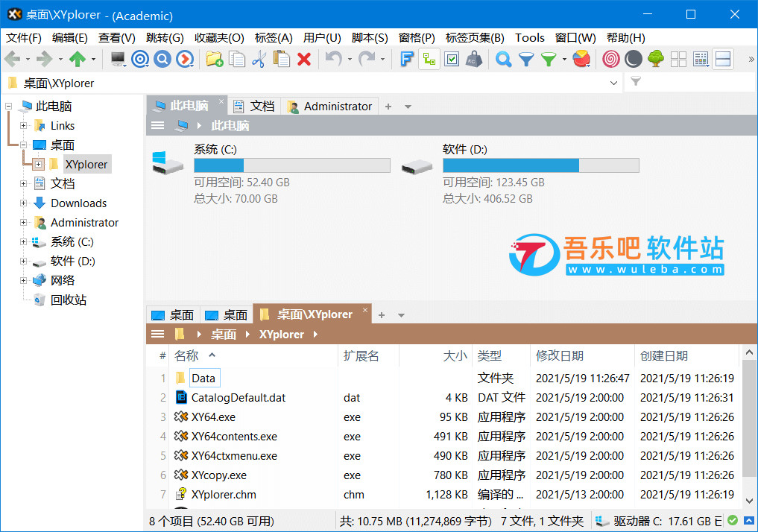This screenshot has width=758, height=532.
Task: Click the Forward arrow in the toolbar
Action: pos(45,60)
